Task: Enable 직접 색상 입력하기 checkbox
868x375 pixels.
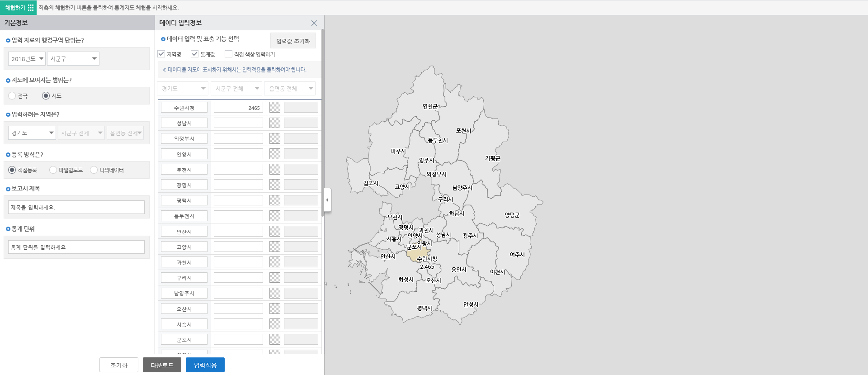Action: tap(229, 54)
